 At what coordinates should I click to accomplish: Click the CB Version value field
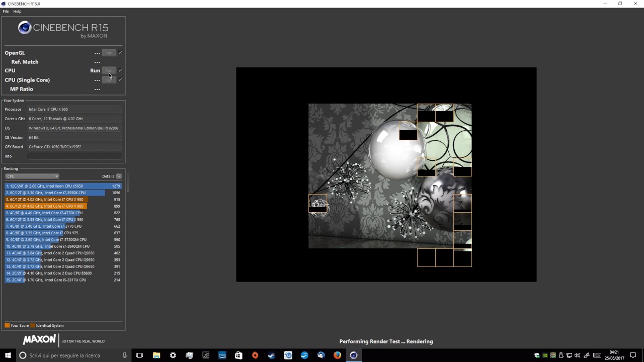74,137
